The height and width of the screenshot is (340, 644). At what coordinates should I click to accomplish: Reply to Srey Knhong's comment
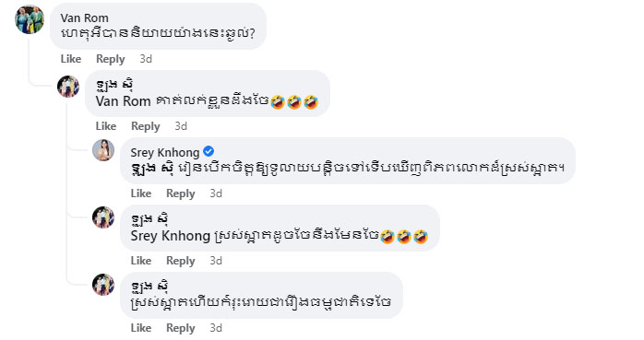coord(180,193)
